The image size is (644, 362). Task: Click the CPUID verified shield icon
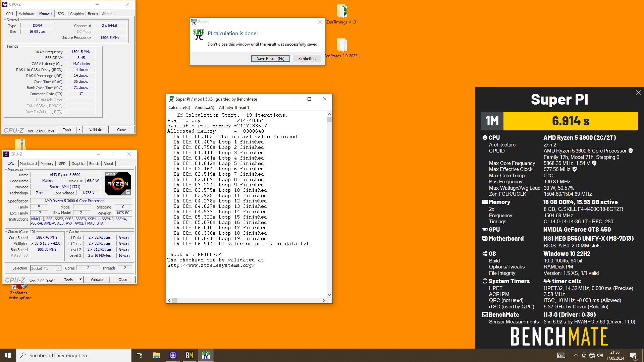[631, 151]
